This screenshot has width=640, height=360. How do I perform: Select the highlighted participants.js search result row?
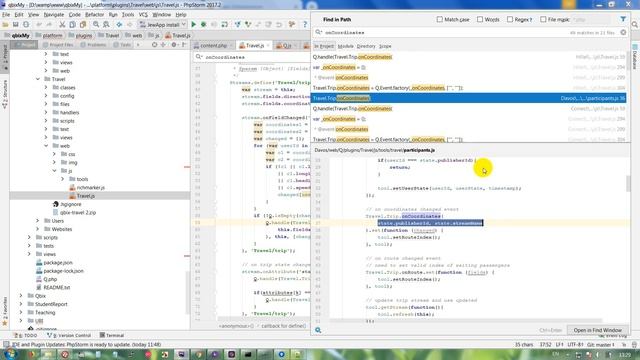point(469,98)
